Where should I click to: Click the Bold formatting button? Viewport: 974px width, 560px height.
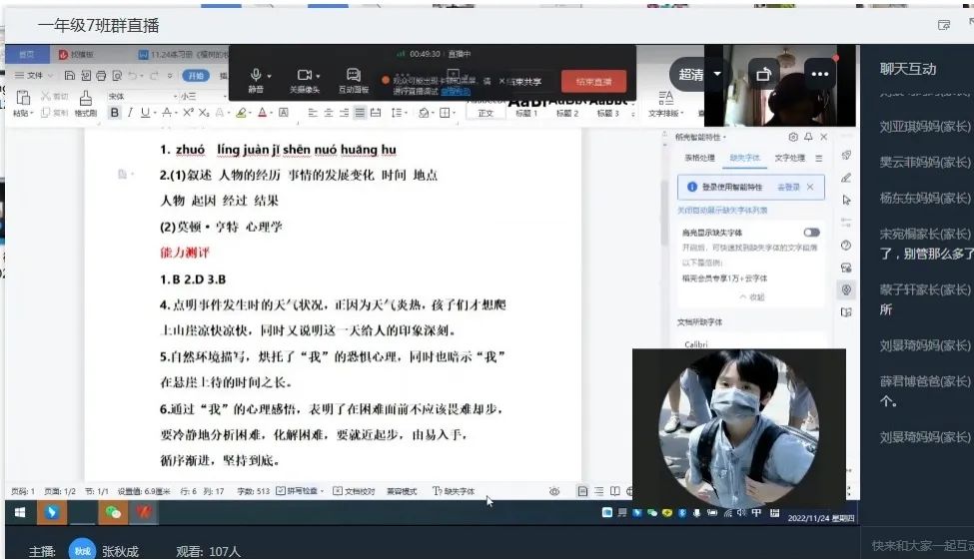click(114, 113)
